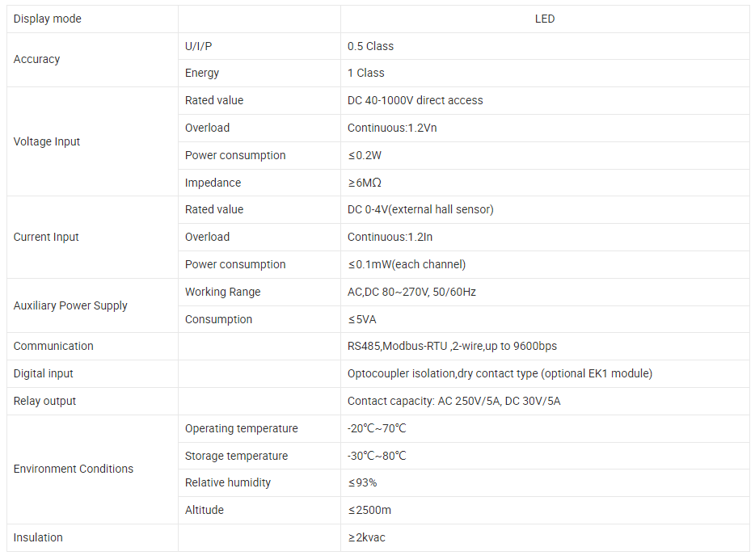Viewport: 755px width, 560px height.
Task: Select DC 40-1000V direct access text
Action: [415, 100]
